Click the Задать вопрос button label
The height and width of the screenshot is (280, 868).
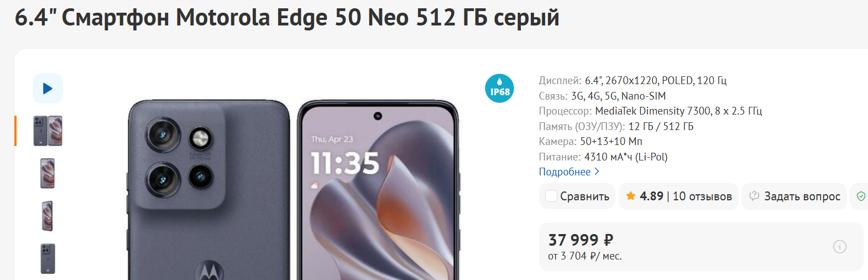[x=802, y=196]
